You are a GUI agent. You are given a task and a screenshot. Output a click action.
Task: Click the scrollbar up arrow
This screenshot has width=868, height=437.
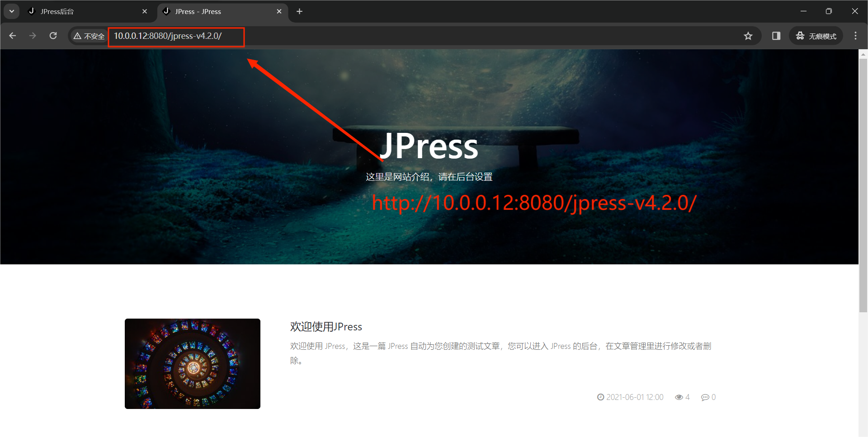pos(863,54)
